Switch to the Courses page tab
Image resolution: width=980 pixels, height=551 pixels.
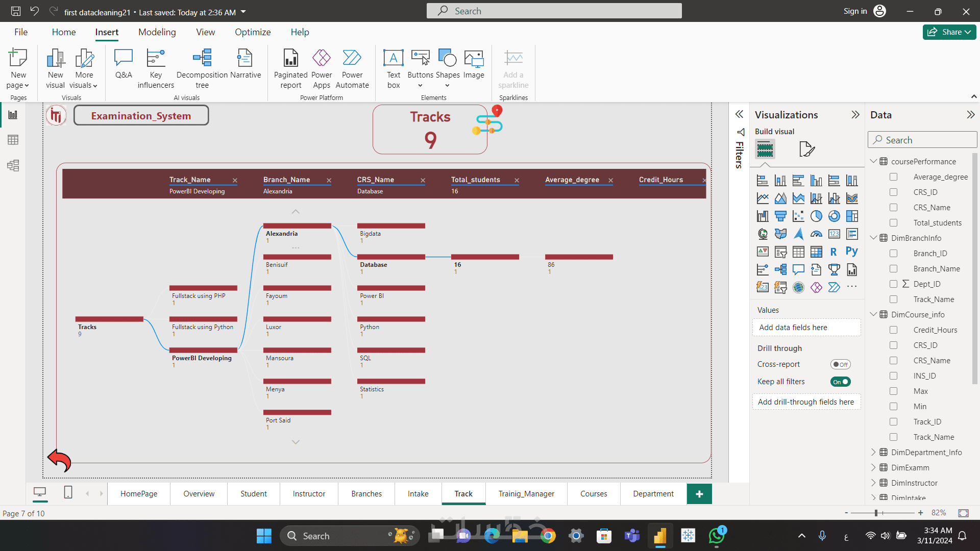pos(593,494)
